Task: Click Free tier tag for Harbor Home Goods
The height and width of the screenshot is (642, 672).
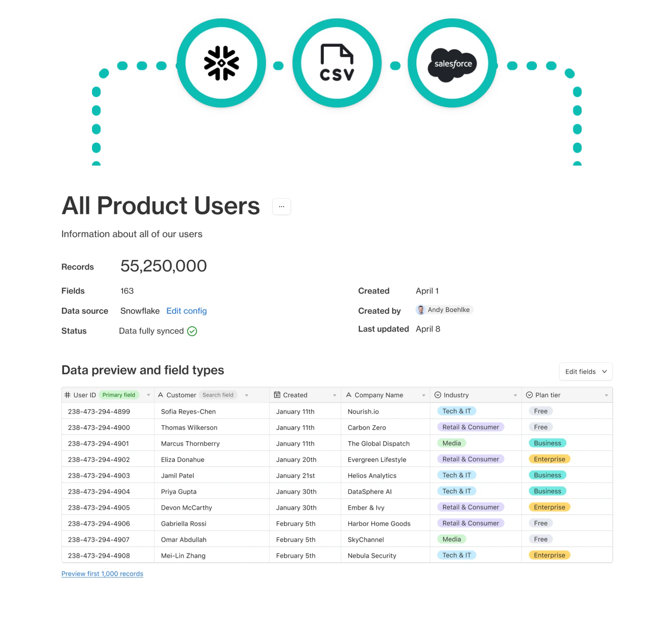Action: pos(541,524)
